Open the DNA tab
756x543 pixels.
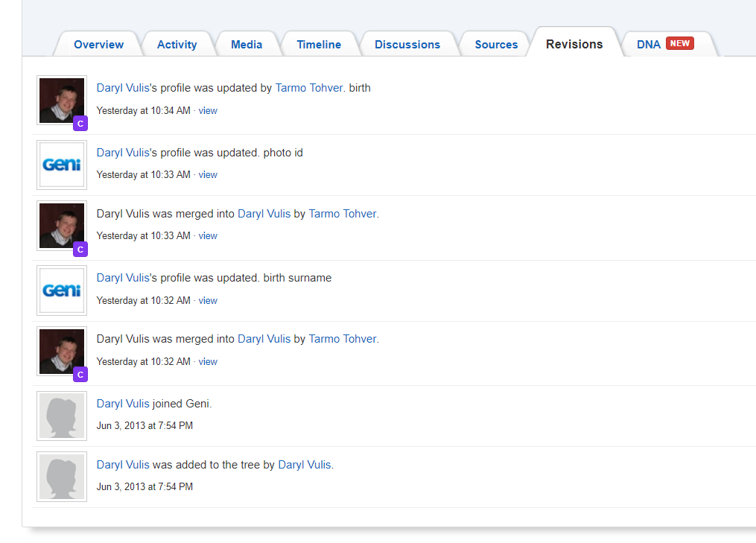tap(648, 45)
